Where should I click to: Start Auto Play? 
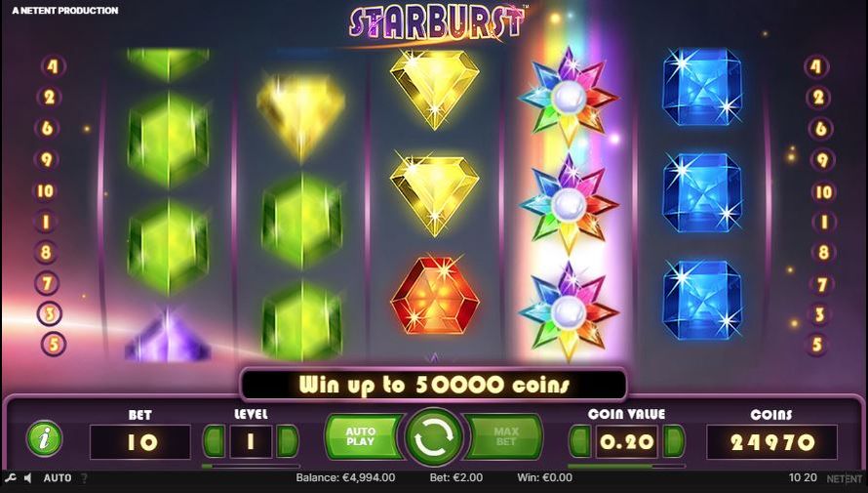pos(363,436)
